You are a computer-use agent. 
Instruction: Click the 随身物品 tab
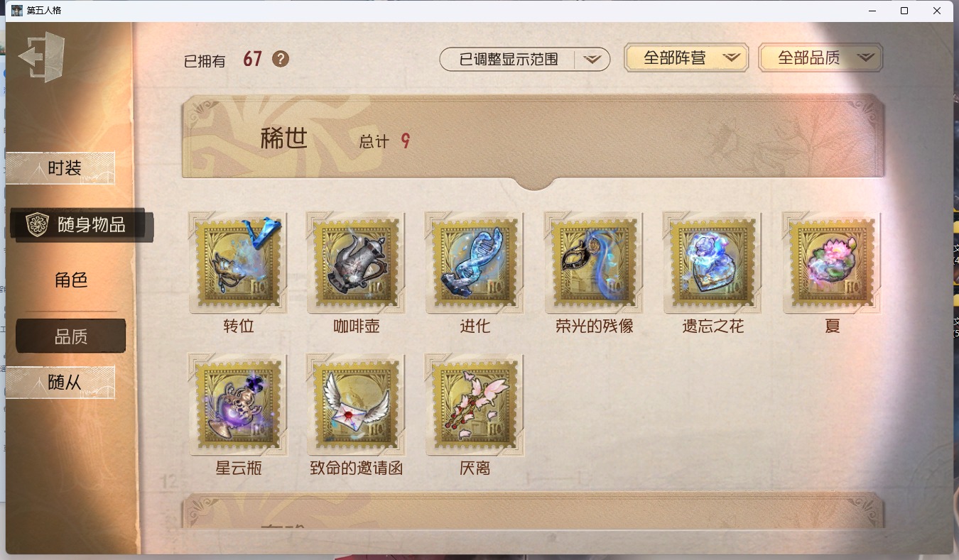[x=81, y=225]
